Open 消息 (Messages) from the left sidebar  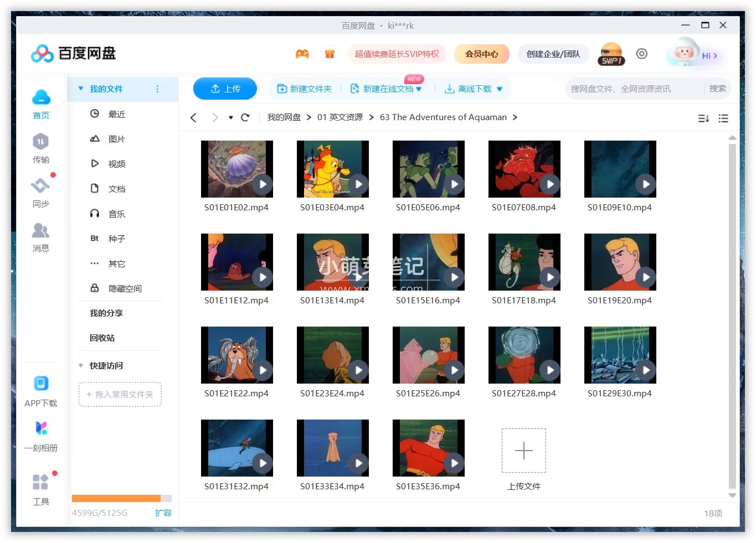tap(40, 237)
